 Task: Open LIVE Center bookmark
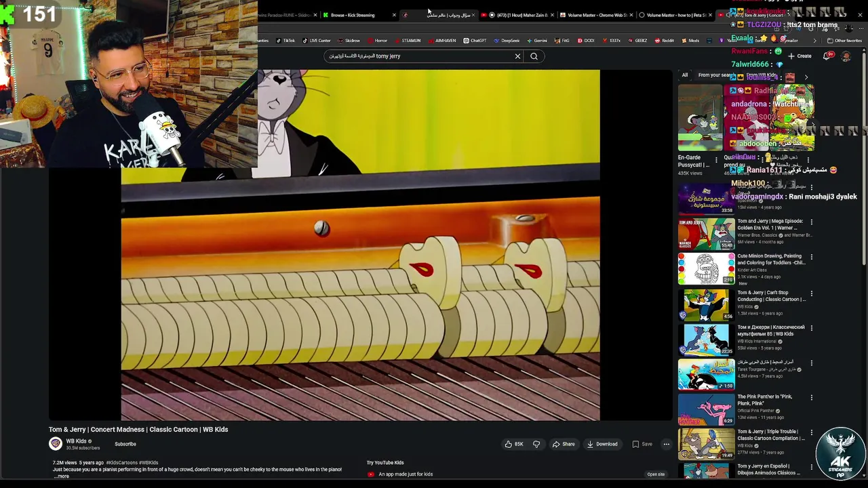(x=317, y=41)
